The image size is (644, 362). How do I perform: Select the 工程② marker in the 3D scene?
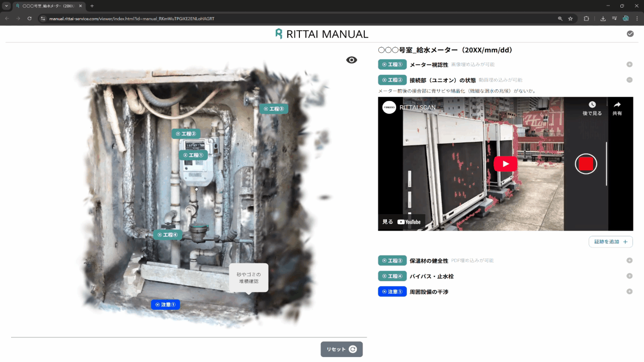click(x=186, y=134)
